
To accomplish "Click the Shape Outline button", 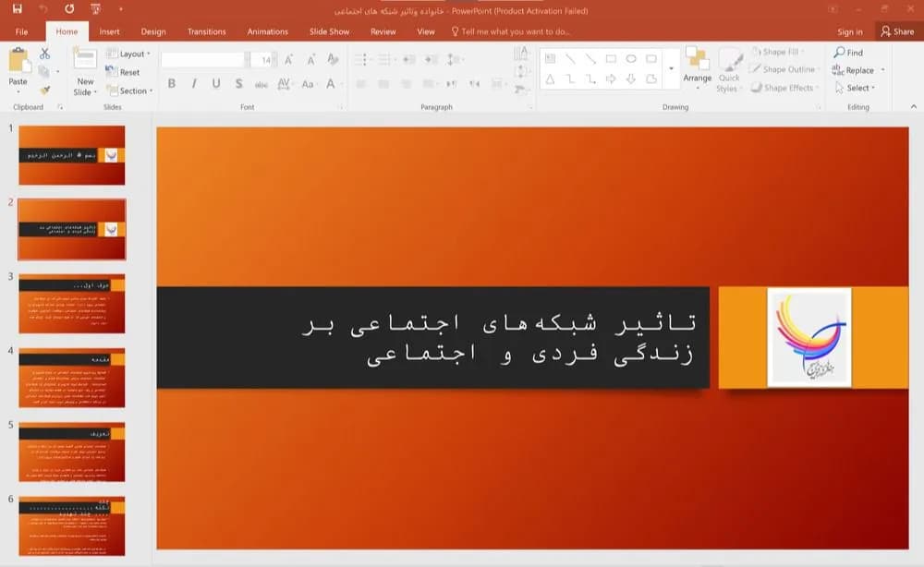I will point(784,69).
